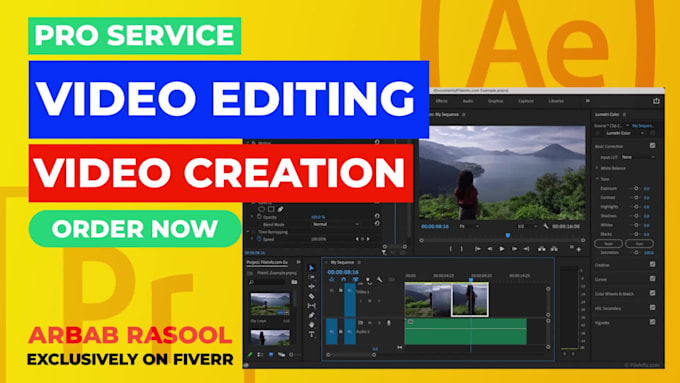
Task: Step forward one frame in Program Monitor
Action: (x=514, y=249)
